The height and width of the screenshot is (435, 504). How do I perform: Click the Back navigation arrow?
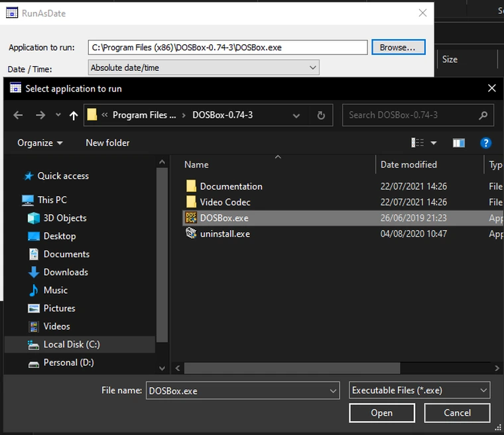tap(18, 115)
